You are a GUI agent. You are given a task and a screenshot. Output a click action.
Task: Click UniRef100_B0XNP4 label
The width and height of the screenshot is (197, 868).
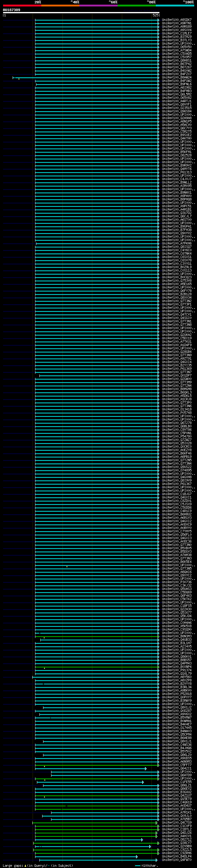(176, 667)
